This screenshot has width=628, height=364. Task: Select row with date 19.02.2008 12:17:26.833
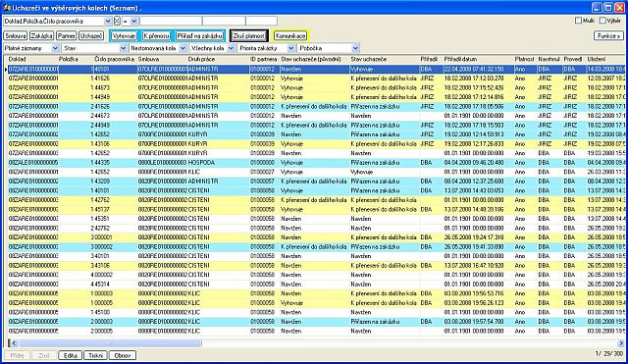tap(316, 144)
